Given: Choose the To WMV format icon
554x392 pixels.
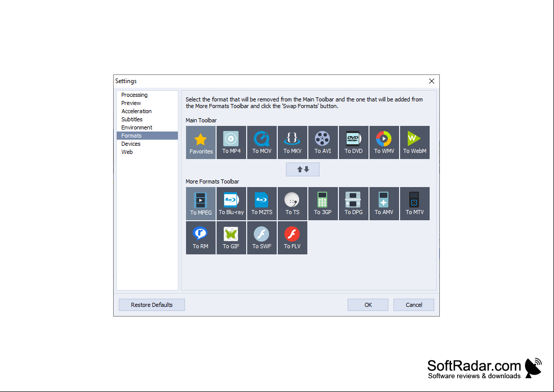Looking at the screenshot, I should coord(384,142).
